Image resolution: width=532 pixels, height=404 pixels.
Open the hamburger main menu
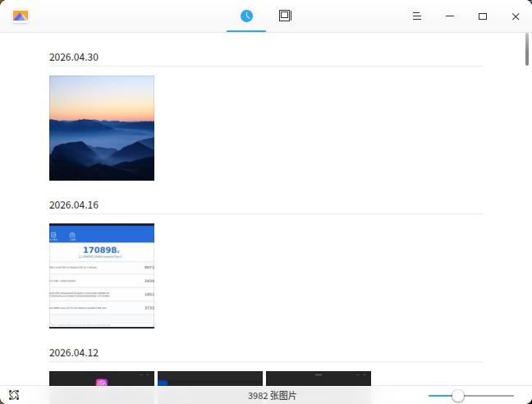[x=417, y=16]
